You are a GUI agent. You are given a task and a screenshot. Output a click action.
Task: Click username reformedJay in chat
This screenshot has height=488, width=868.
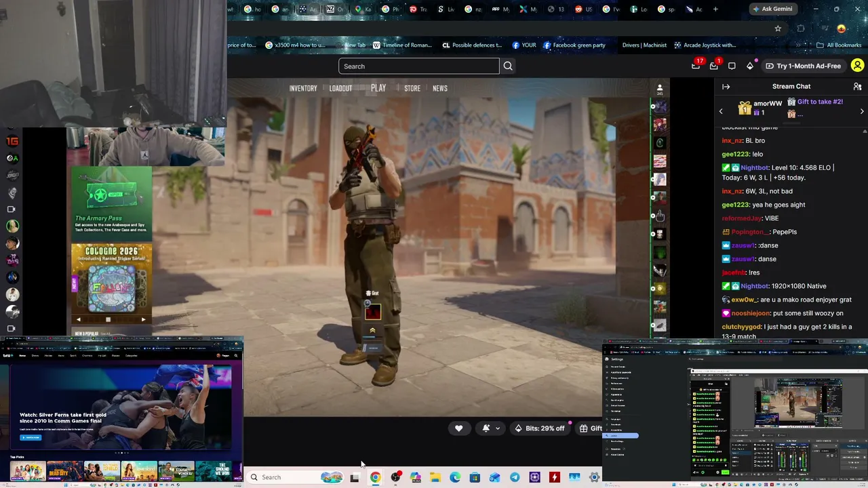click(x=742, y=218)
